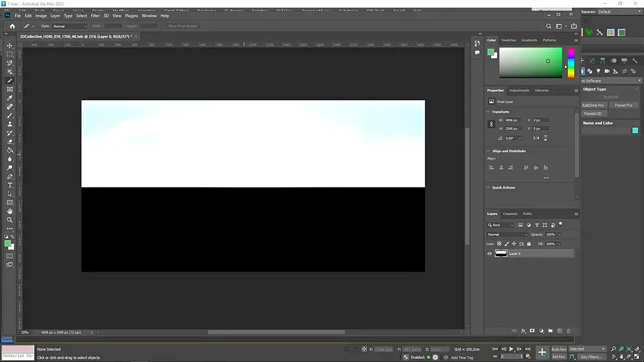Click the Forest Pro button
644x362 pixels.
(x=623, y=105)
